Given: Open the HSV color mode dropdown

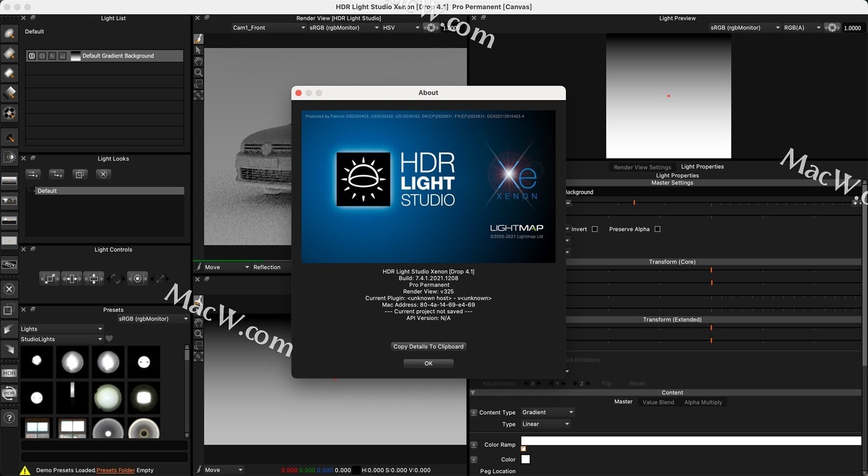Looking at the screenshot, I should point(401,28).
